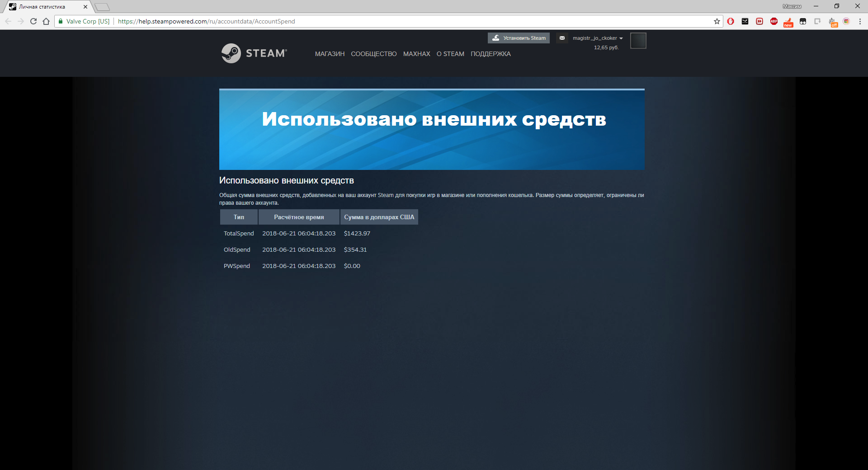The width and height of the screenshot is (868, 470).
Task: Click the $354.31 amount
Action: click(x=355, y=249)
